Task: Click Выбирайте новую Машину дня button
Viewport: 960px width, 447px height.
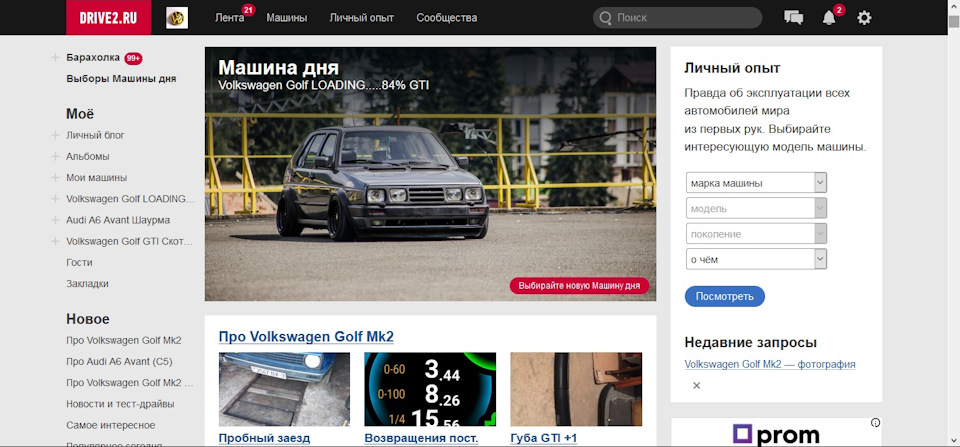Action: (x=579, y=286)
